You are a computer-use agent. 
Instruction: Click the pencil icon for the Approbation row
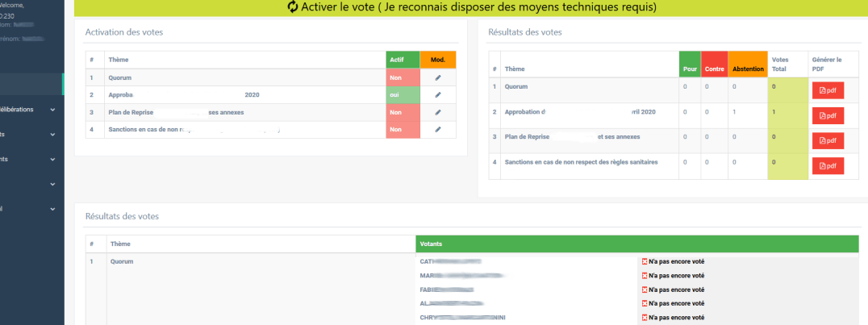[438, 94]
